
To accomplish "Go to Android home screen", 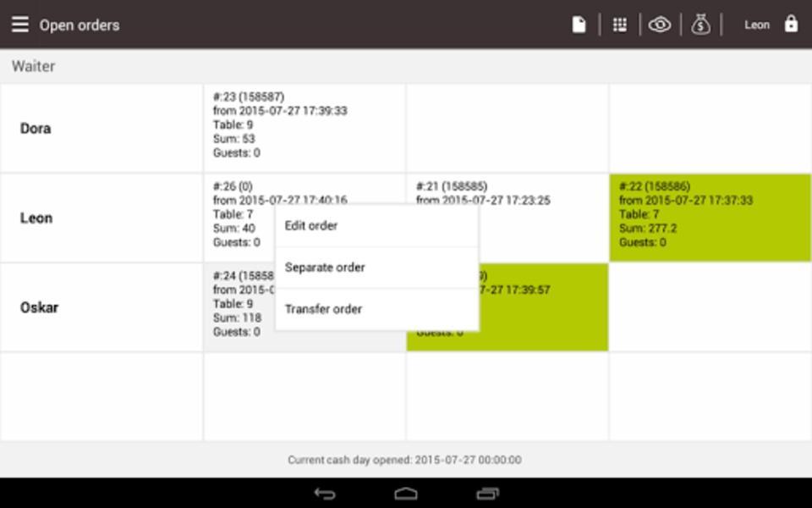I will pos(405,494).
